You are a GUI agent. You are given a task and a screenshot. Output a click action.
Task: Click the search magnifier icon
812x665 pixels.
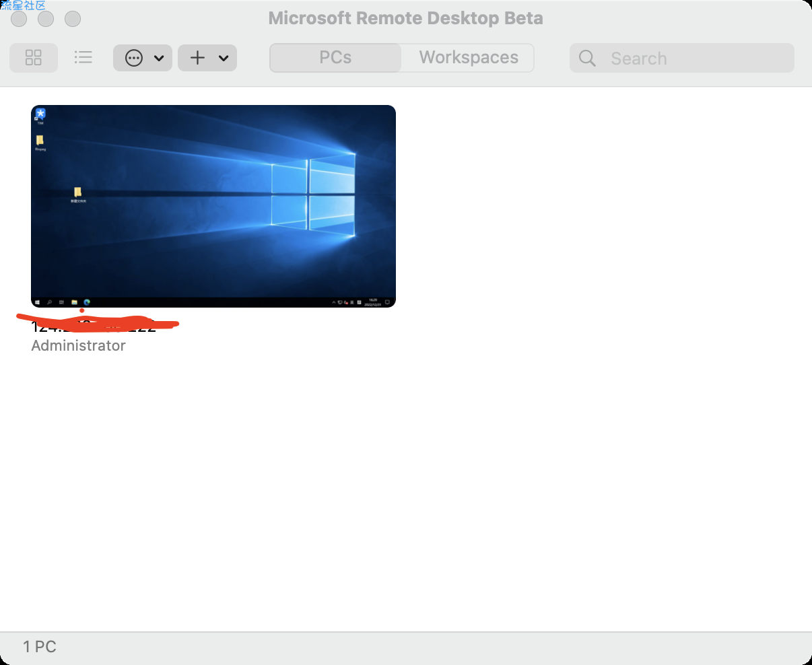pyautogui.click(x=587, y=59)
